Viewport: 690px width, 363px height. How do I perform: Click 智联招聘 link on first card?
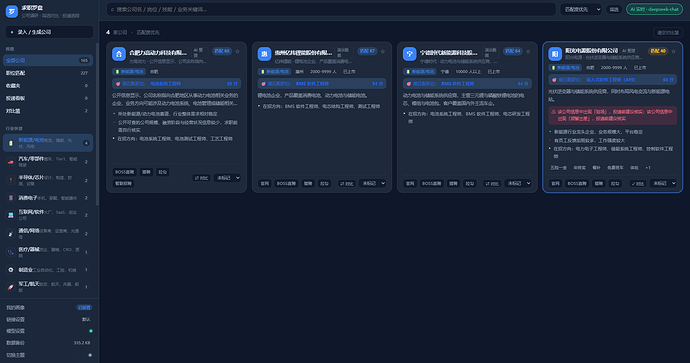point(123,183)
